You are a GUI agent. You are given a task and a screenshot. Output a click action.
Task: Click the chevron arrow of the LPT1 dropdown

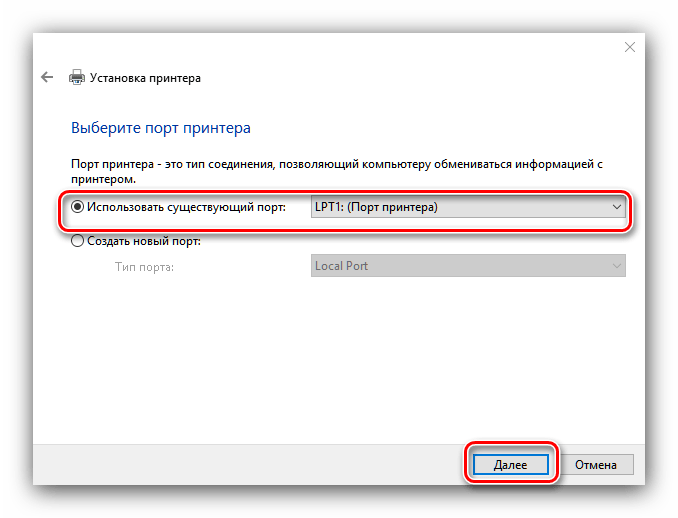(616, 208)
